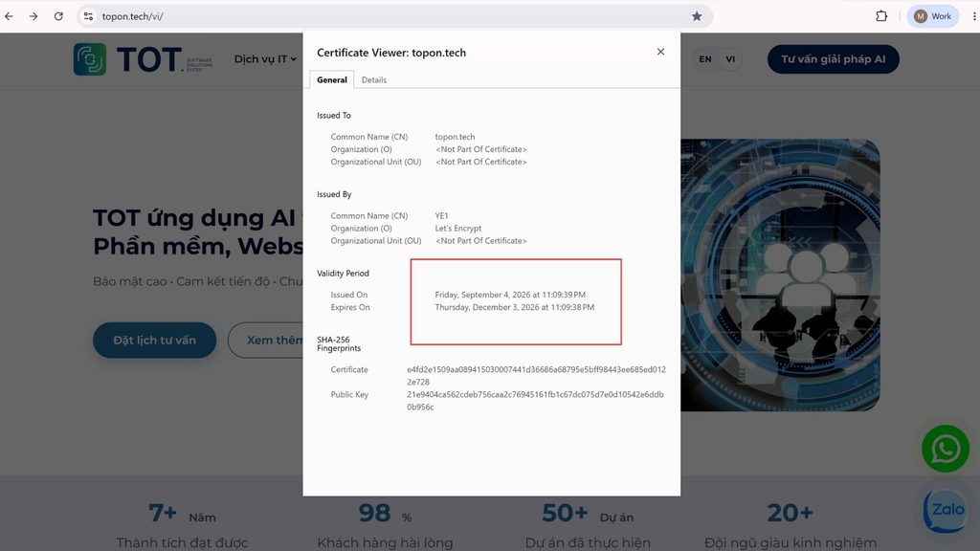Switch site language to VI
Screen dimensions: 980x551
tap(730, 59)
